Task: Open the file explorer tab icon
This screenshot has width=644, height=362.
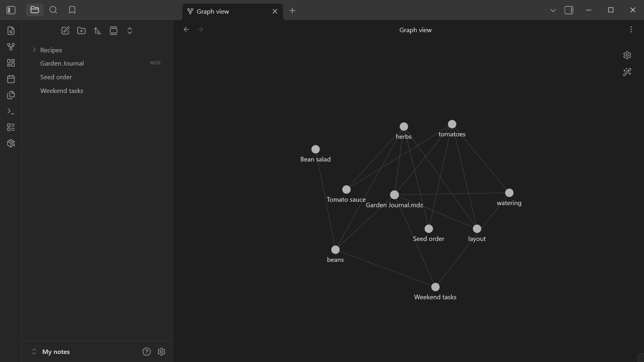Action: (35, 10)
